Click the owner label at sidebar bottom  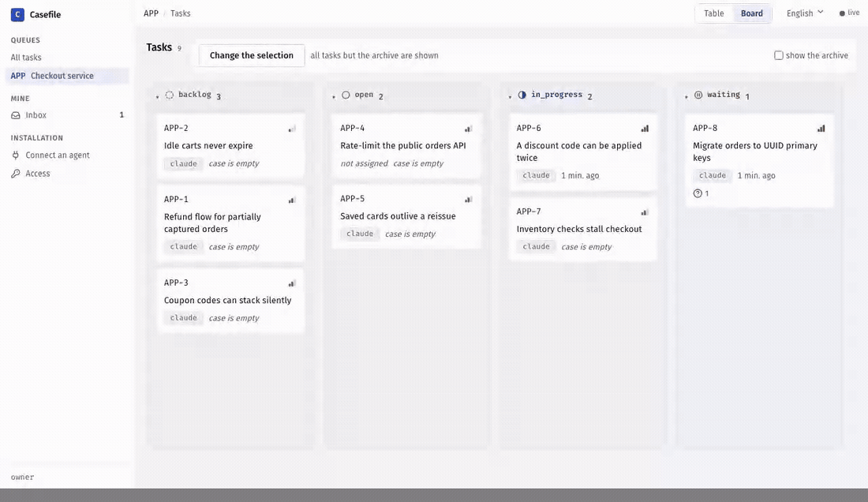coord(22,477)
